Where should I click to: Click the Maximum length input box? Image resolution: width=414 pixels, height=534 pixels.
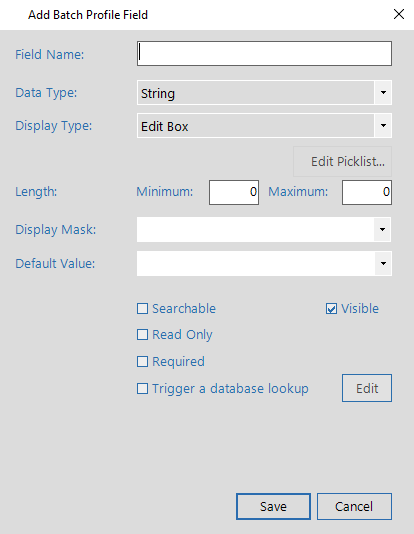coord(367,192)
